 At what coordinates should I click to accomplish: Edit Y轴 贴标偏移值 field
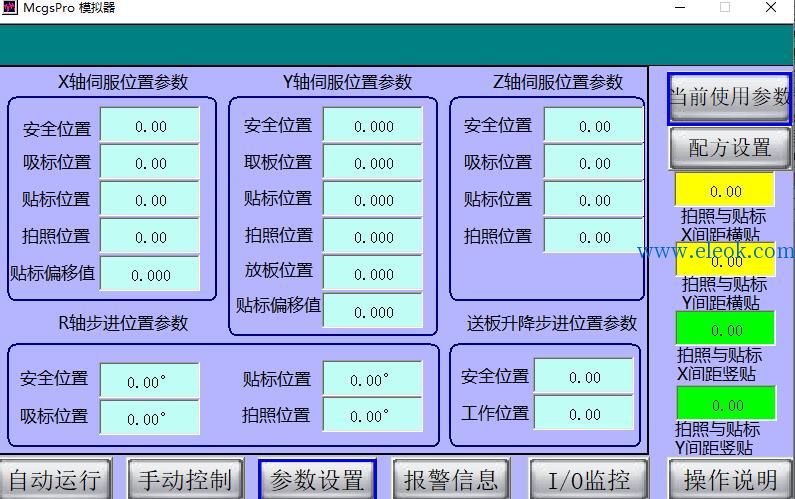(x=373, y=310)
